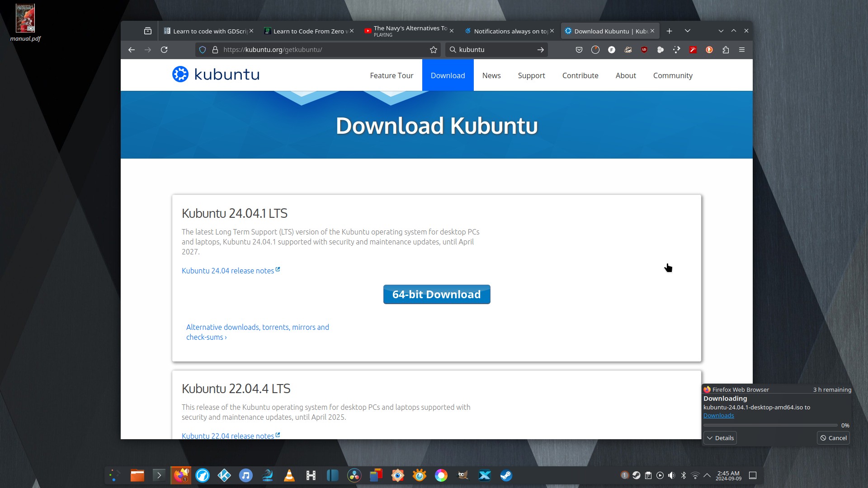
Task: Submit search with the arrow in search box
Action: 540,50
